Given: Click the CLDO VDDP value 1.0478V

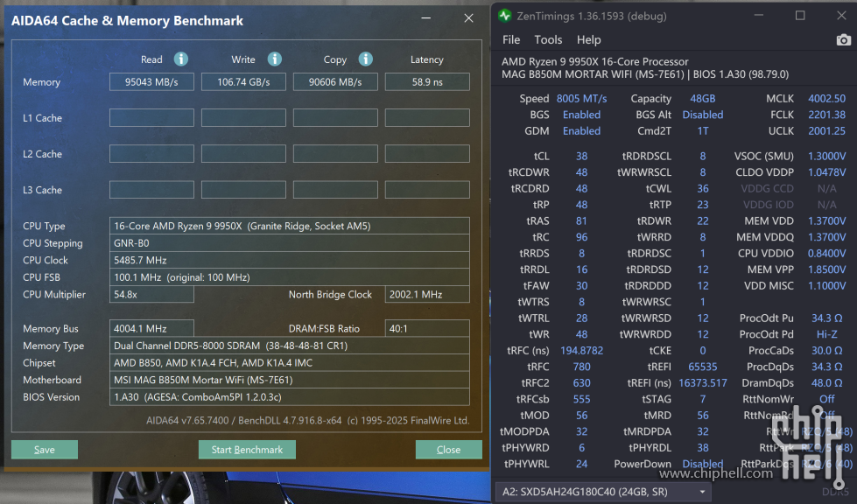Looking at the screenshot, I should [x=826, y=172].
